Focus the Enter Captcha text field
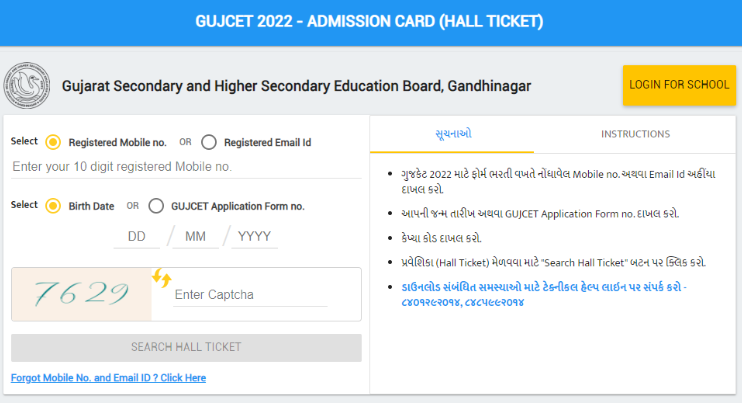 pos(250,295)
